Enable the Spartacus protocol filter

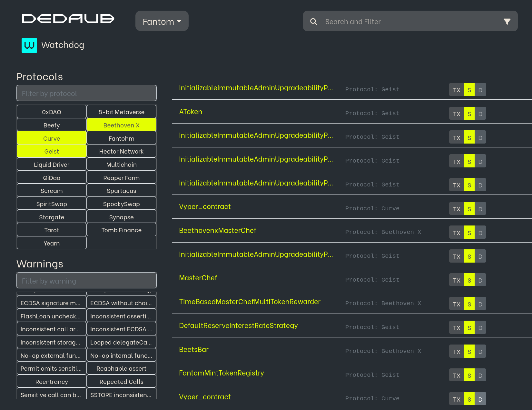pyautogui.click(x=122, y=191)
